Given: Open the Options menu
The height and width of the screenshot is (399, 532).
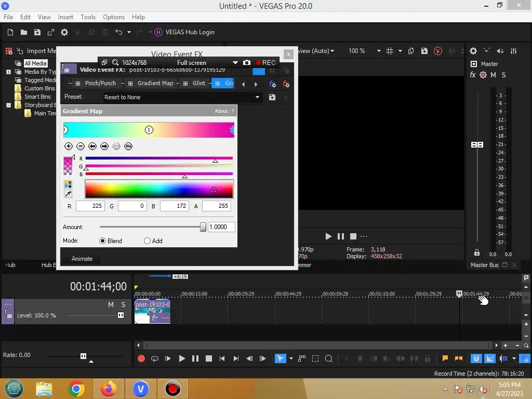Looking at the screenshot, I should [114, 17].
